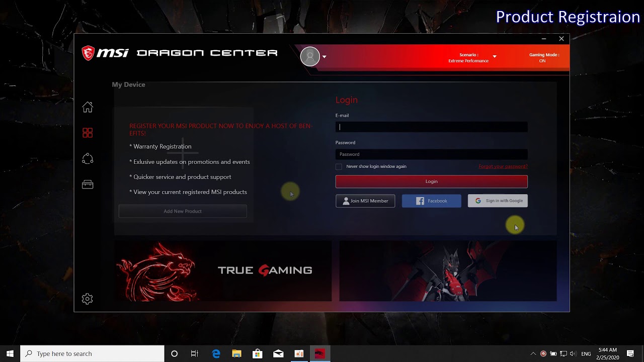Click the red Login button
644x362 pixels.
tap(431, 182)
